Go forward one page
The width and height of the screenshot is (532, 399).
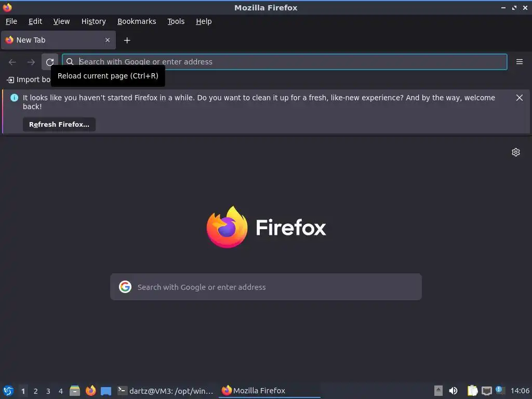pos(31,62)
